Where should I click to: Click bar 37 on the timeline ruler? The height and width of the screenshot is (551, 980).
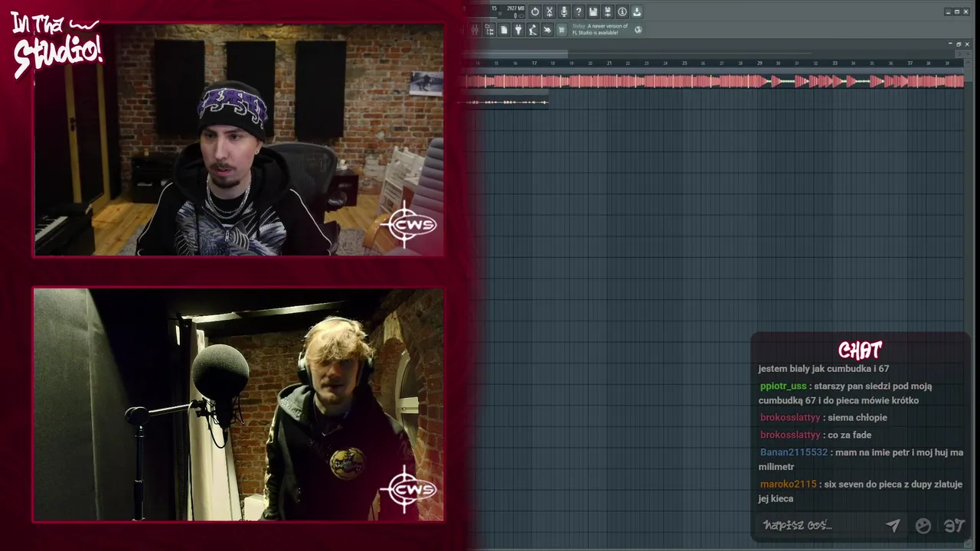point(910,63)
